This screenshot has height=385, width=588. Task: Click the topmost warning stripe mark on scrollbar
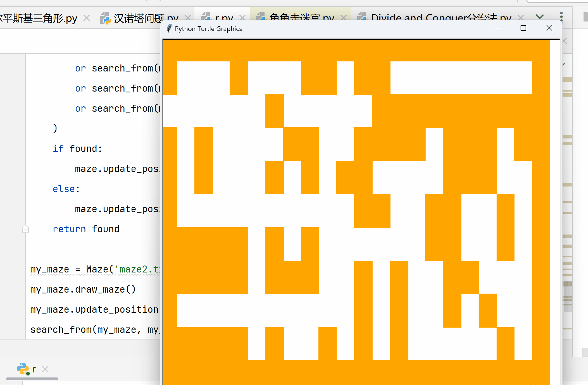click(567, 80)
